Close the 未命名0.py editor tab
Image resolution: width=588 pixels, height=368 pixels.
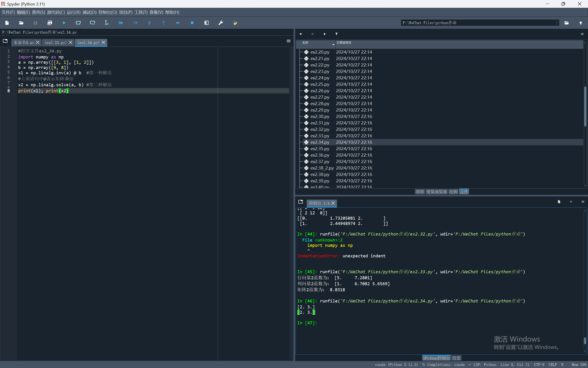(38, 42)
